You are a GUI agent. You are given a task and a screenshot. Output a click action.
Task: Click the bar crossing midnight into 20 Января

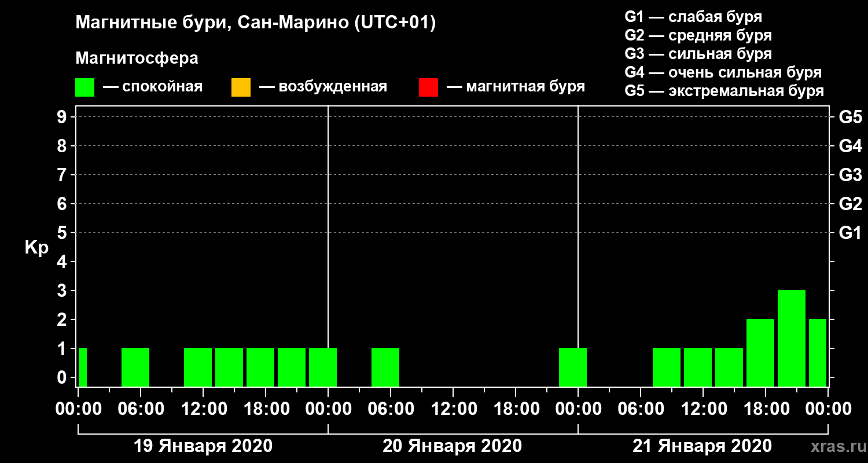click(x=323, y=367)
